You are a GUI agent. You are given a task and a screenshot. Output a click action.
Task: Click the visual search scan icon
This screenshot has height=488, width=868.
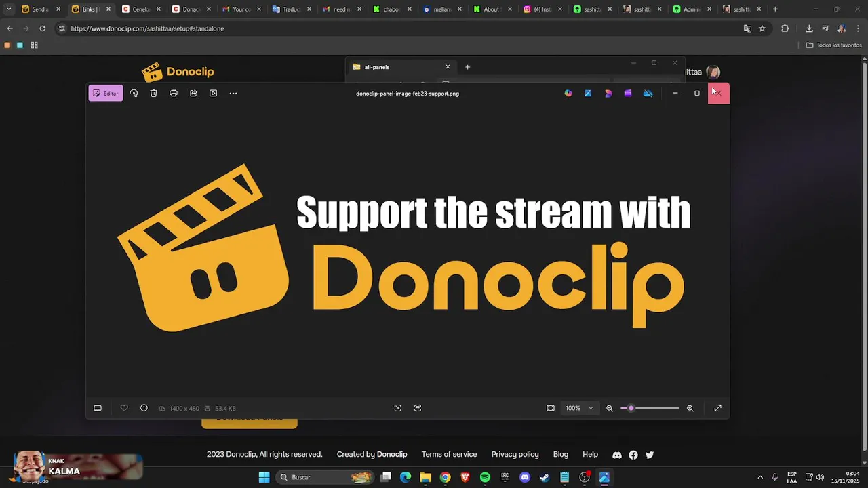398,408
